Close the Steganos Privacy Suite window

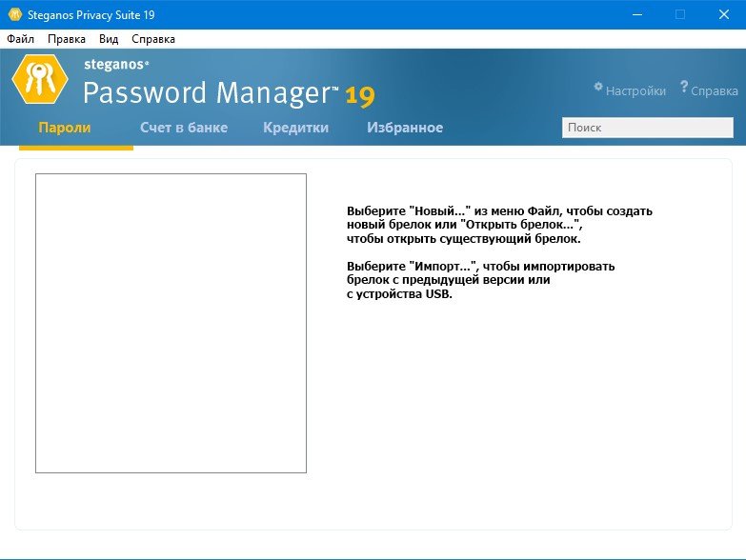pos(724,14)
